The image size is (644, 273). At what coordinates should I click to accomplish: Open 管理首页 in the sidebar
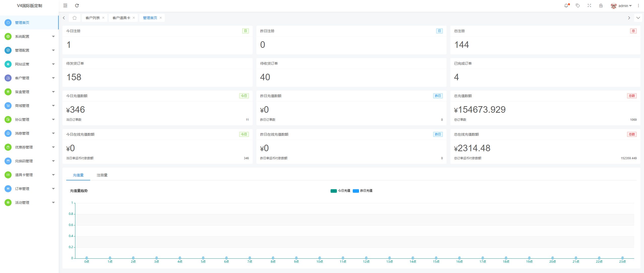pyautogui.click(x=22, y=23)
